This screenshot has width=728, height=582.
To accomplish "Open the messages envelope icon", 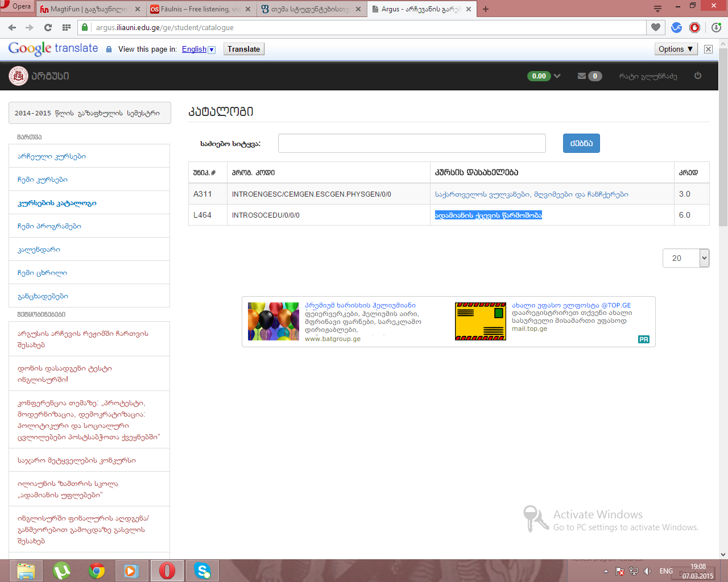I will (582, 76).
